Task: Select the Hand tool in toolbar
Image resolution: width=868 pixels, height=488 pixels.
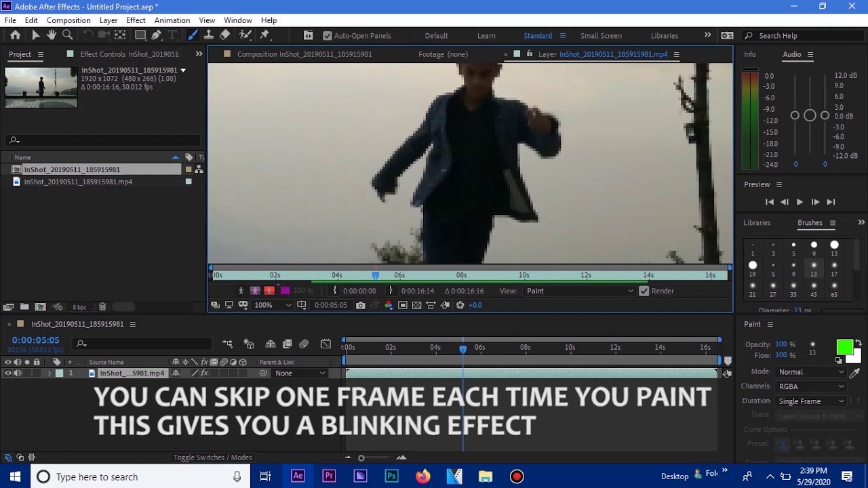Action: click(52, 35)
